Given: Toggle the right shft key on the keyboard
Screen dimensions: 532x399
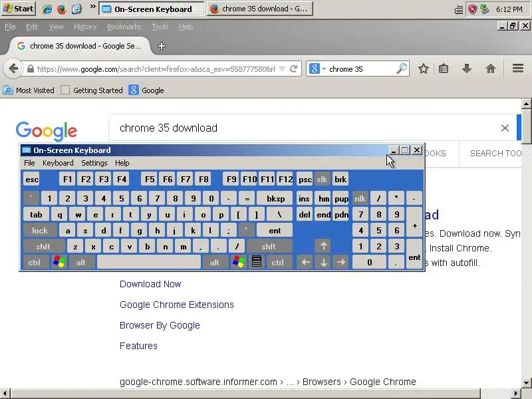Looking at the screenshot, I should coord(269,246).
